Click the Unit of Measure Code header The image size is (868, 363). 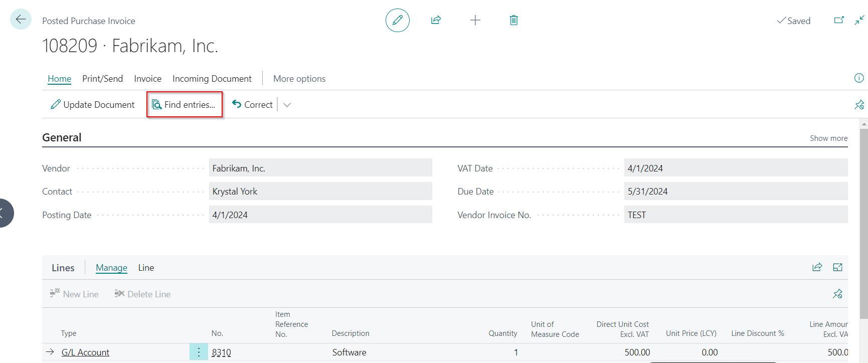[x=555, y=329]
